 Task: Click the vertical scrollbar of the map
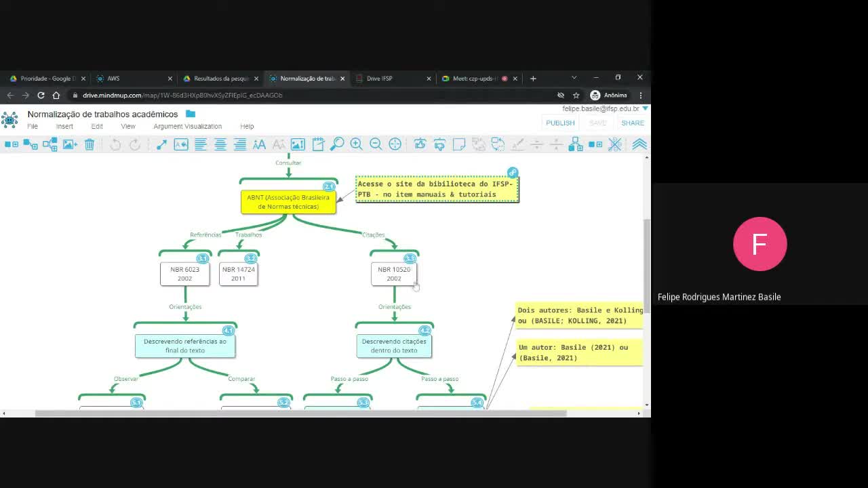(x=647, y=265)
